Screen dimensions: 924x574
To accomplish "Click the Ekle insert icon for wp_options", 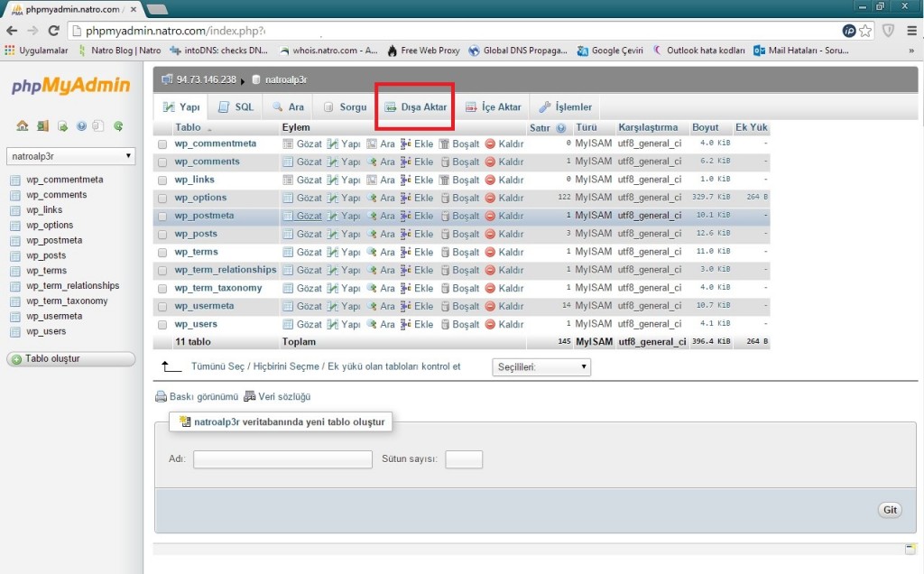I will click(x=406, y=198).
